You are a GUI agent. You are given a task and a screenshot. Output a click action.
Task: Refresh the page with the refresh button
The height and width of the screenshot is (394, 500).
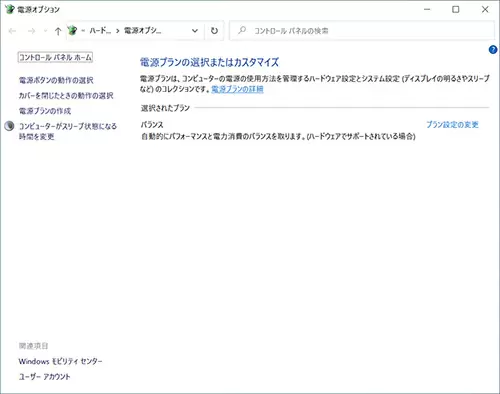click(214, 31)
